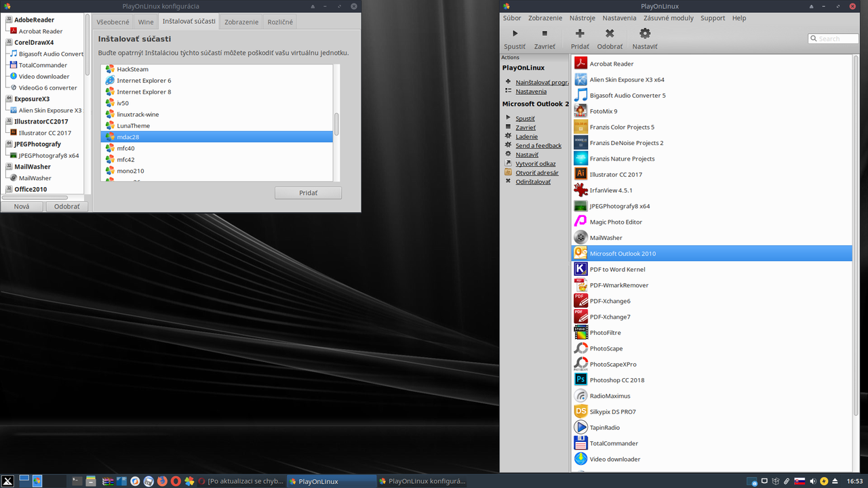
Task: Select the RadioMaximus icon
Action: tap(580, 396)
